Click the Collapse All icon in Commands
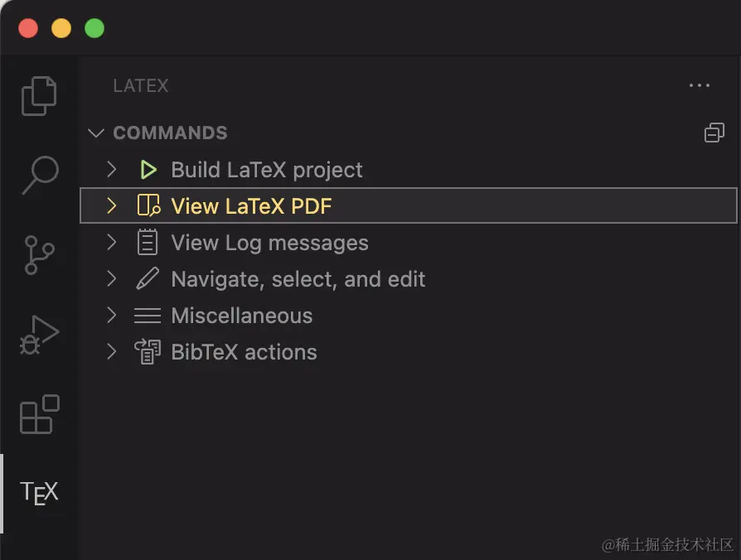This screenshot has height=560, width=741. point(714,133)
